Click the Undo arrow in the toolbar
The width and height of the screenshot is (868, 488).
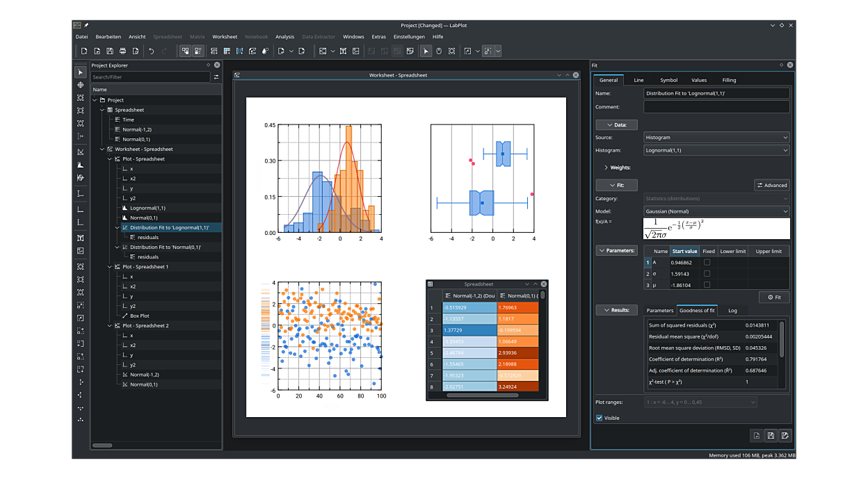pyautogui.click(x=151, y=51)
